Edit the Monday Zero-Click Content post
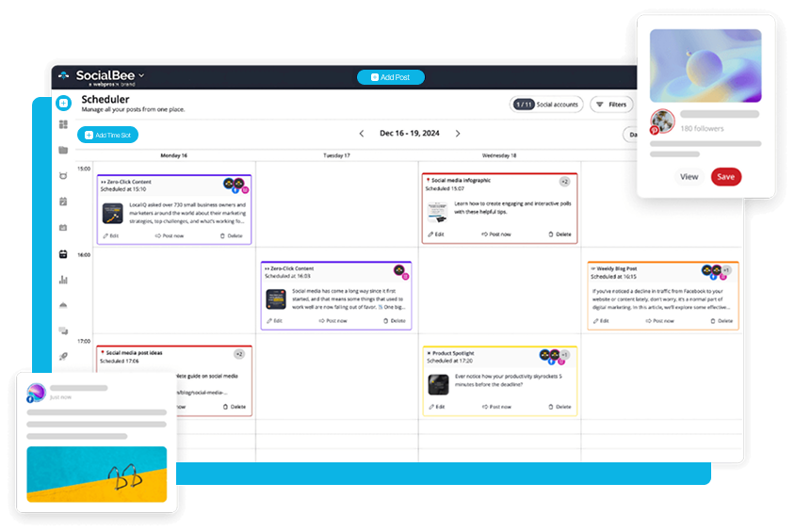Image resolution: width=795 pixels, height=532 pixels. 110,235
